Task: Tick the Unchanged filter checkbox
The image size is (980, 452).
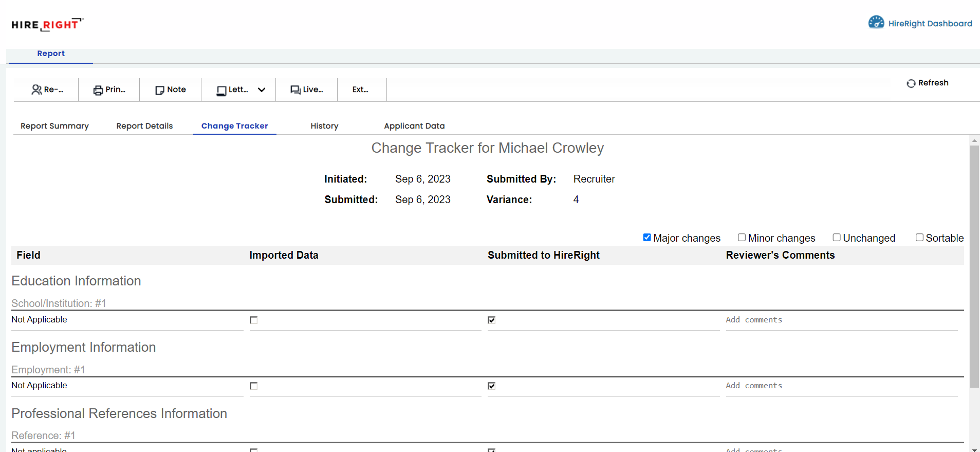Action: coord(837,238)
